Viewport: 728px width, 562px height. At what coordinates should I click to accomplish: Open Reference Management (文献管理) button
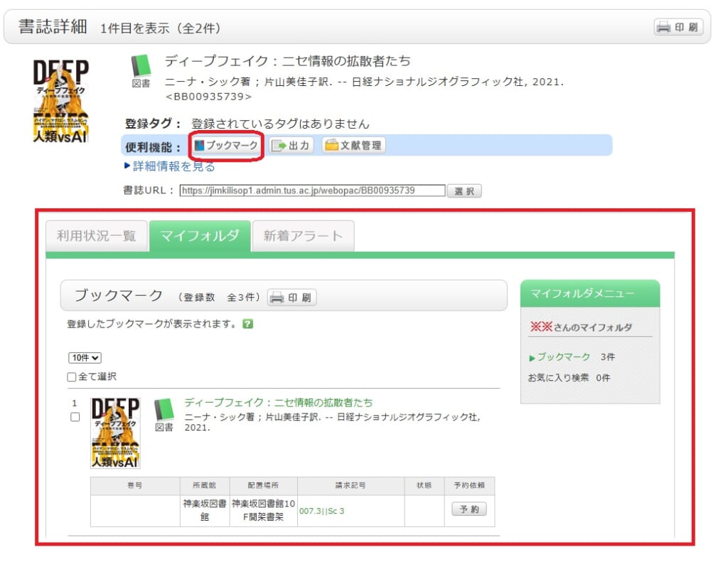click(353, 145)
